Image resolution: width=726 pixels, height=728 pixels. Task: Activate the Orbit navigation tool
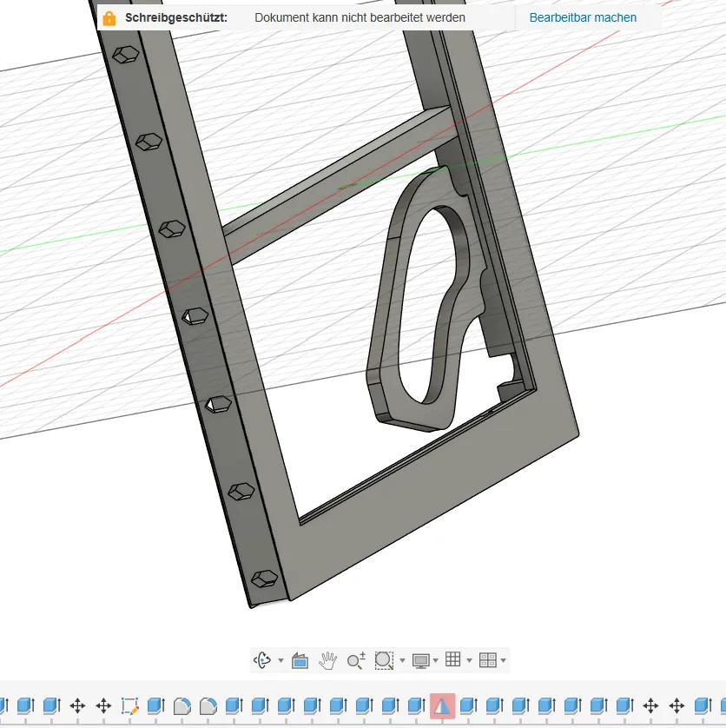(x=262, y=659)
